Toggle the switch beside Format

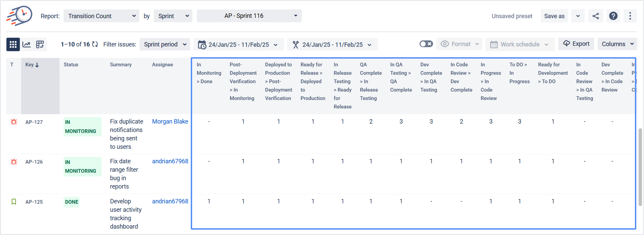pyautogui.click(x=426, y=44)
